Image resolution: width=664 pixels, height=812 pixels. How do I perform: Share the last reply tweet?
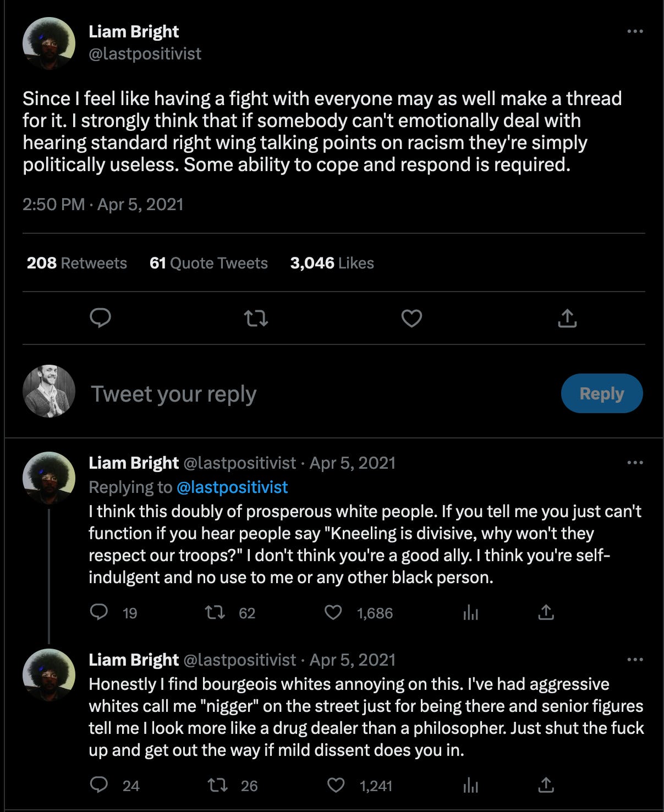pos(546,785)
